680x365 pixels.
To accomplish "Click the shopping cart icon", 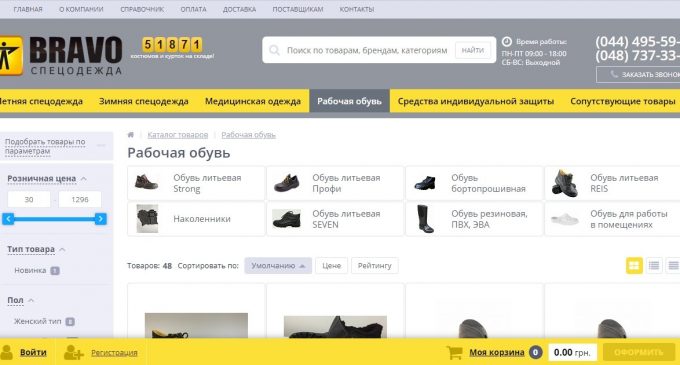I will 454,352.
